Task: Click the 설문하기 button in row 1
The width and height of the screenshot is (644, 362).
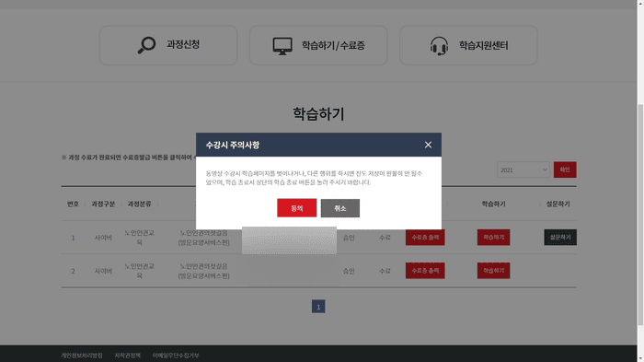Action: click(x=560, y=238)
